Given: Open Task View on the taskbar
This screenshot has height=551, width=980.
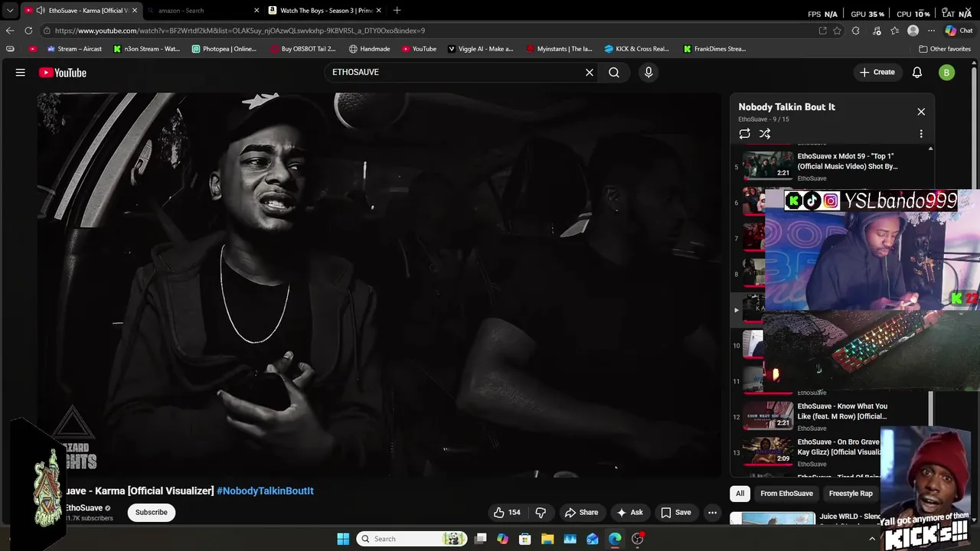Looking at the screenshot, I should [x=480, y=539].
